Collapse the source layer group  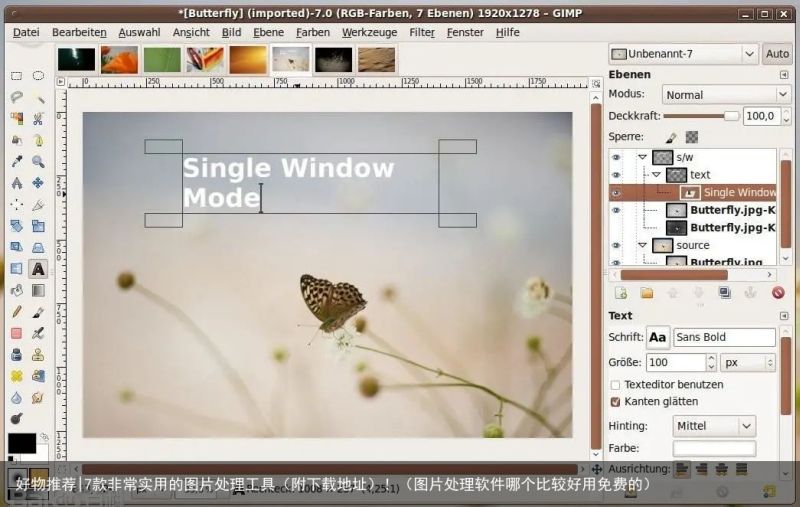[x=642, y=245]
